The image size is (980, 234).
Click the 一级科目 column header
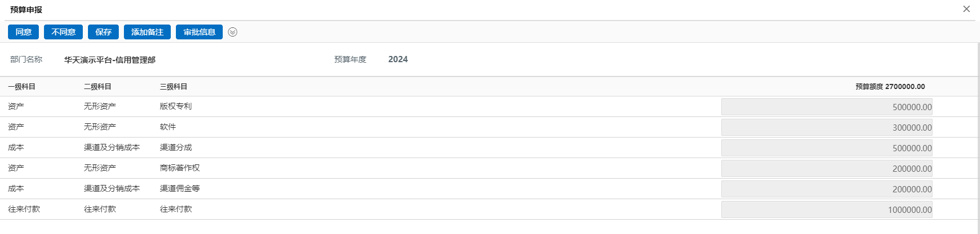[22, 87]
